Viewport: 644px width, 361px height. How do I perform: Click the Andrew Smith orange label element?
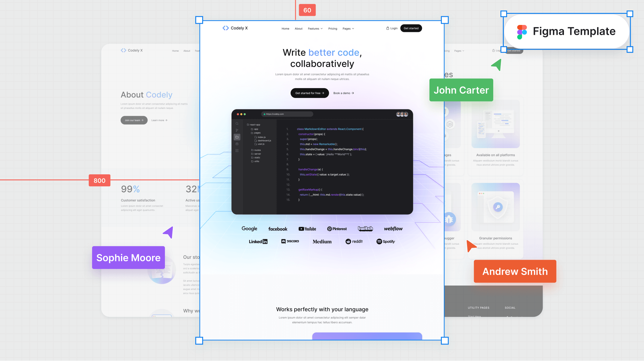515,271
